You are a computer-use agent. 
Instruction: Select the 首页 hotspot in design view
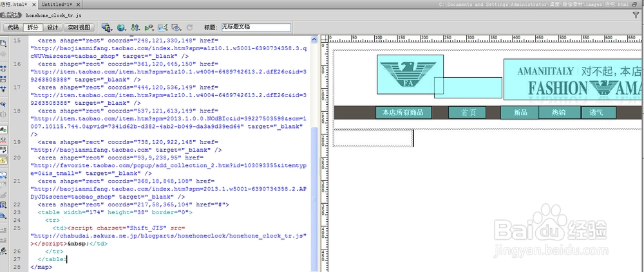468,113
